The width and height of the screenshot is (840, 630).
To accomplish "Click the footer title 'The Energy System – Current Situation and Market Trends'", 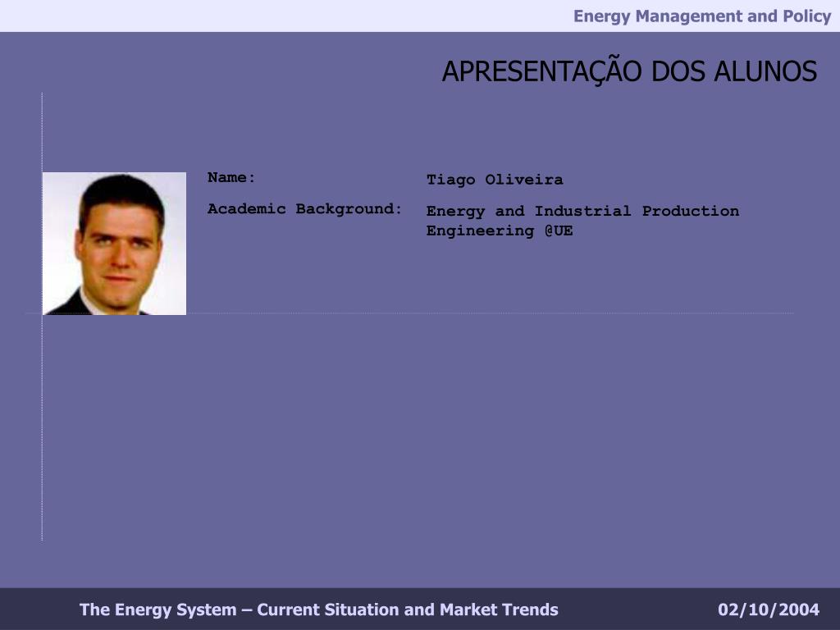I will pos(319,609).
